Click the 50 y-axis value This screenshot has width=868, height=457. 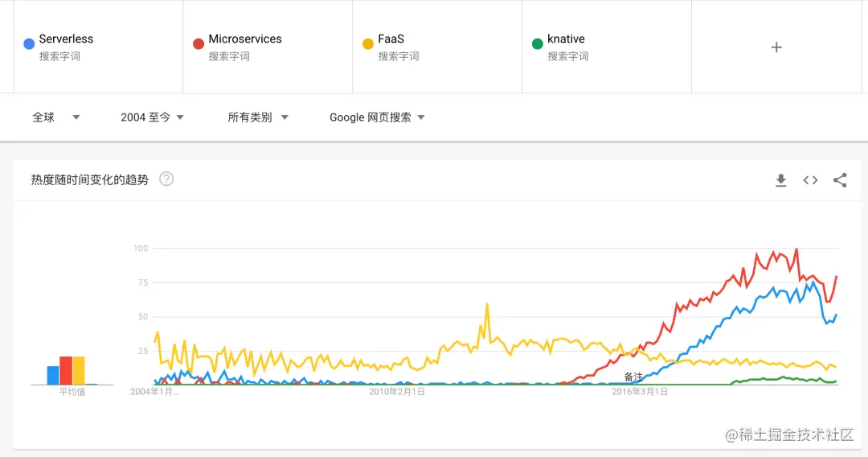coord(143,317)
